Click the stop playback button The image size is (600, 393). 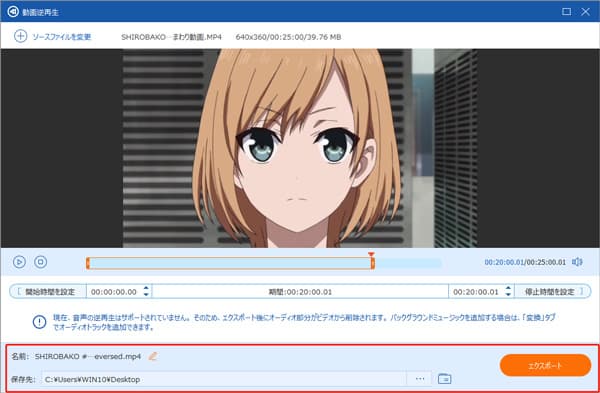coord(41,262)
